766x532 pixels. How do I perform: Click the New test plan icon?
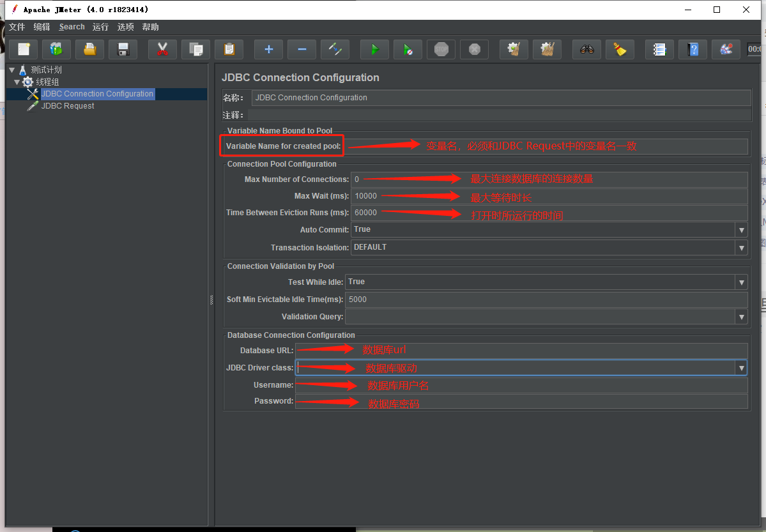[x=24, y=49]
